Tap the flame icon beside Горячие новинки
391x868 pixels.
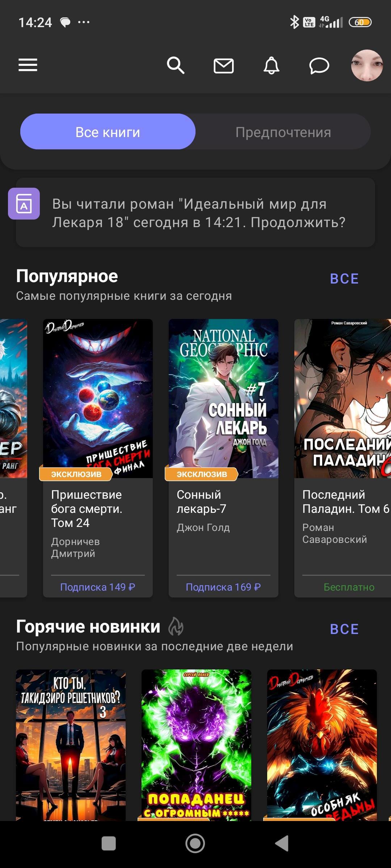click(x=176, y=626)
